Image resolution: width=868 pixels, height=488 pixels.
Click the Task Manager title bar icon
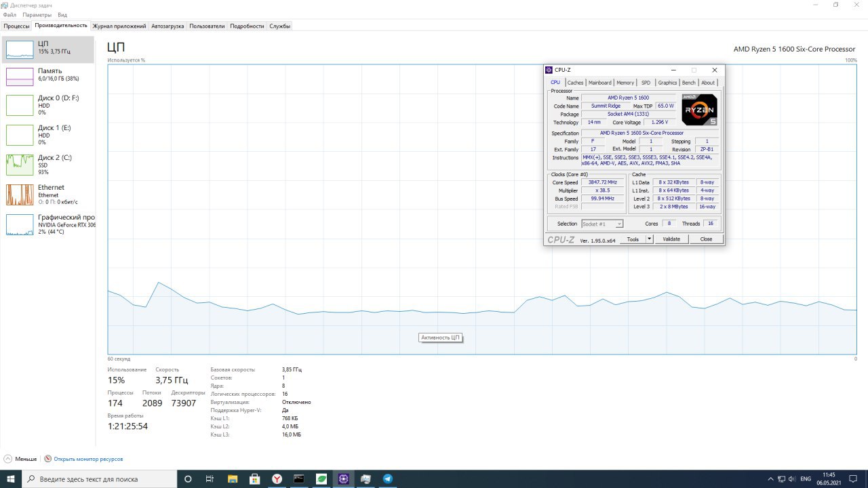tap(5, 5)
